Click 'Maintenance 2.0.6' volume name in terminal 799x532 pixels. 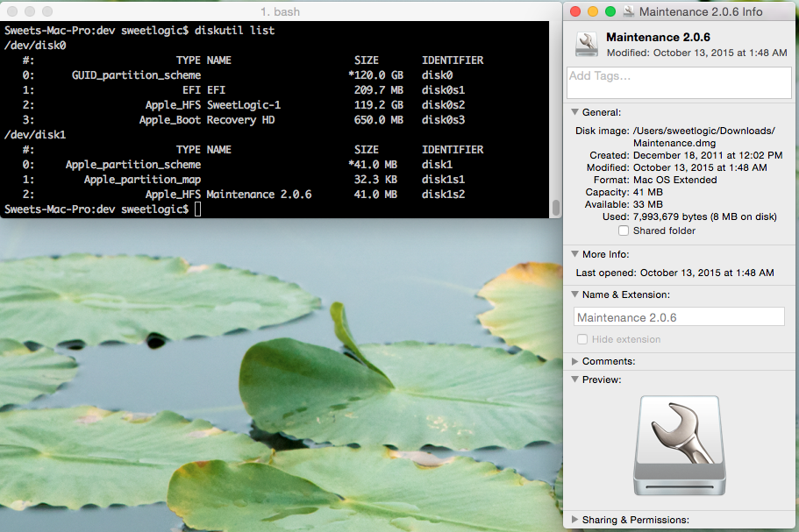(259, 195)
